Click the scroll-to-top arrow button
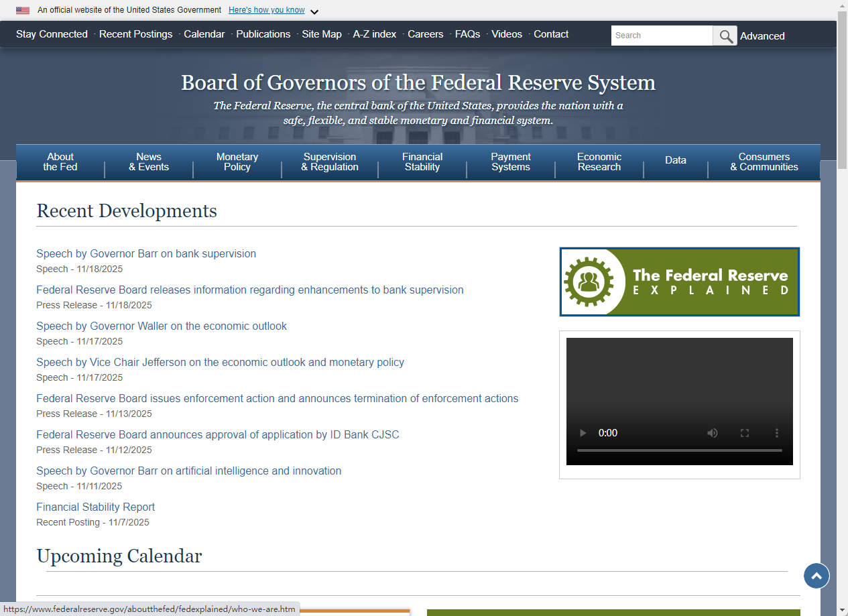Image resolution: width=848 pixels, height=616 pixels. [x=816, y=576]
